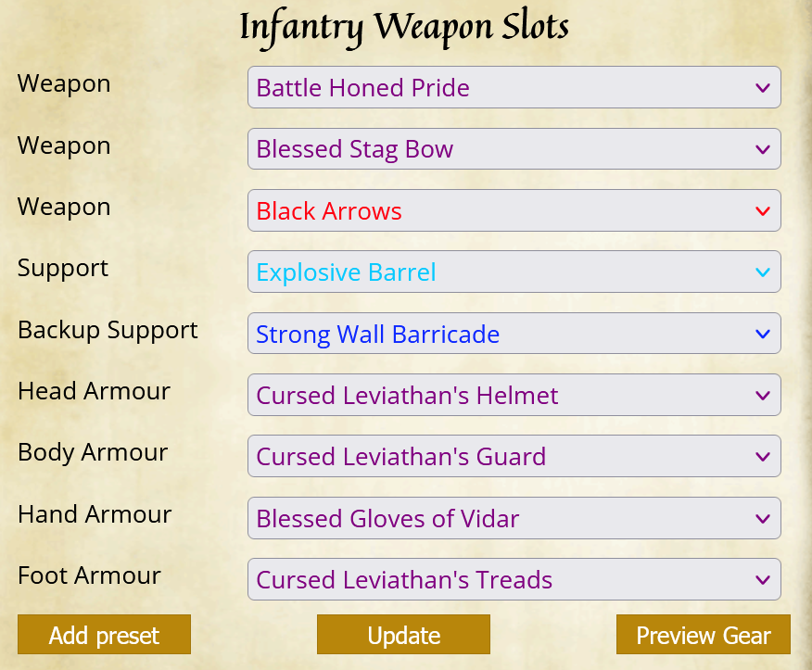This screenshot has height=670, width=812.
Task: Click the blue chevron beside Strong Wall Barricade
Action: point(762,334)
